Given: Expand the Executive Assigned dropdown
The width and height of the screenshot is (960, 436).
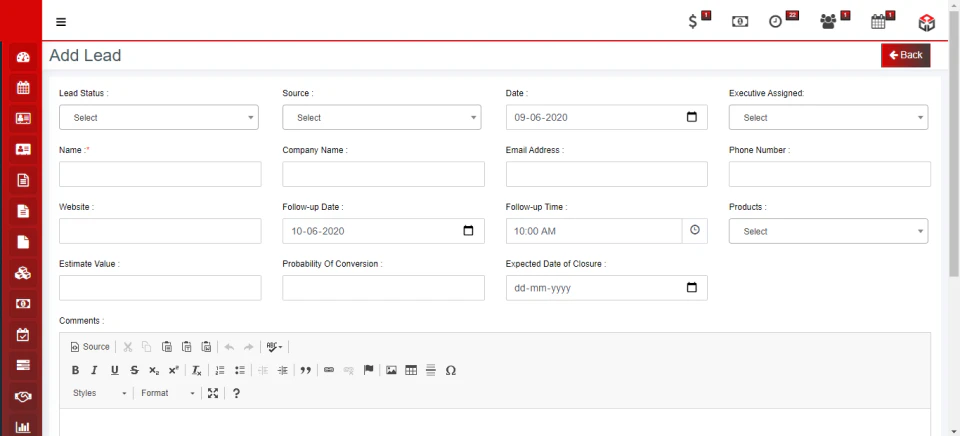Looking at the screenshot, I should 828,118.
